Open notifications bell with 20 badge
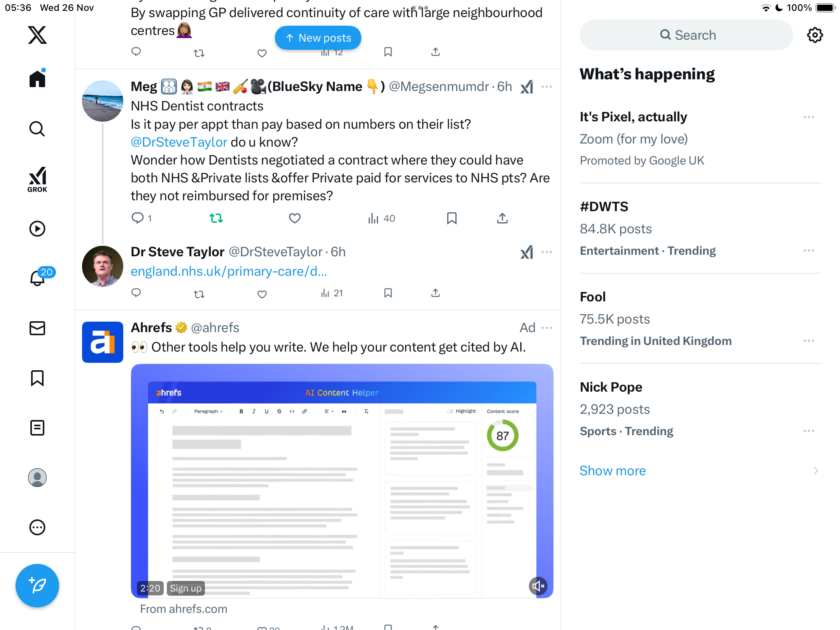The width and height of the screenshot is (840, 630). point(38,278)
